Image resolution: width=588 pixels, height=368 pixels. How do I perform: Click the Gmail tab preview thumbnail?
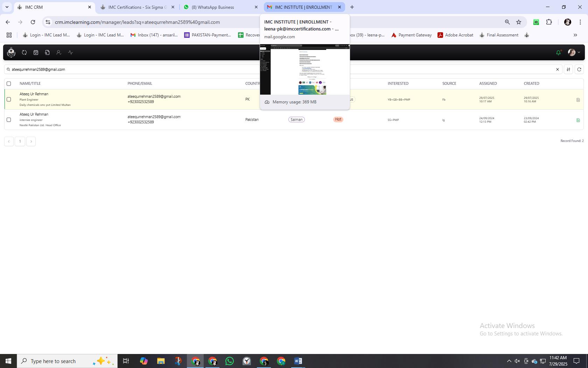[x=305, y=69]
